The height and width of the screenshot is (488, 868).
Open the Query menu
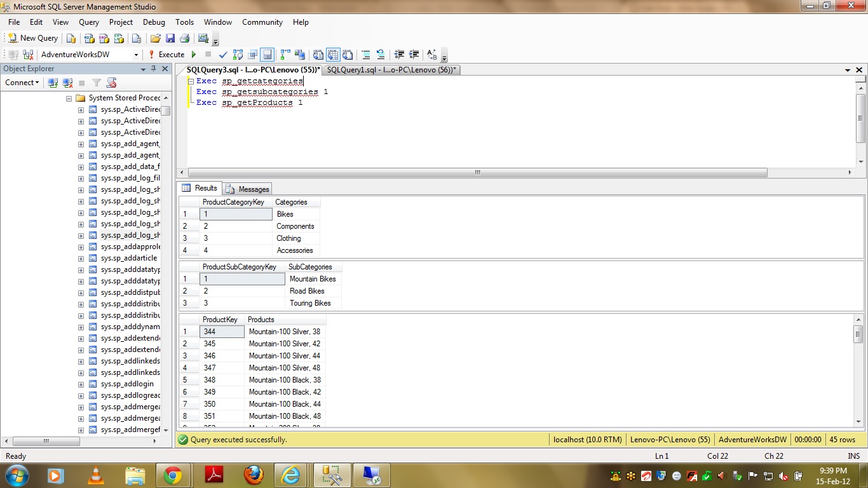(89, 22)
